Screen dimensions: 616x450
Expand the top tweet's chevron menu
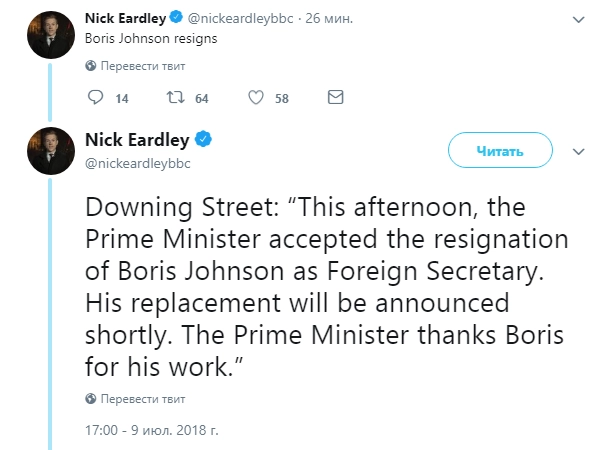pyautogui.click(x=578, y=19)
